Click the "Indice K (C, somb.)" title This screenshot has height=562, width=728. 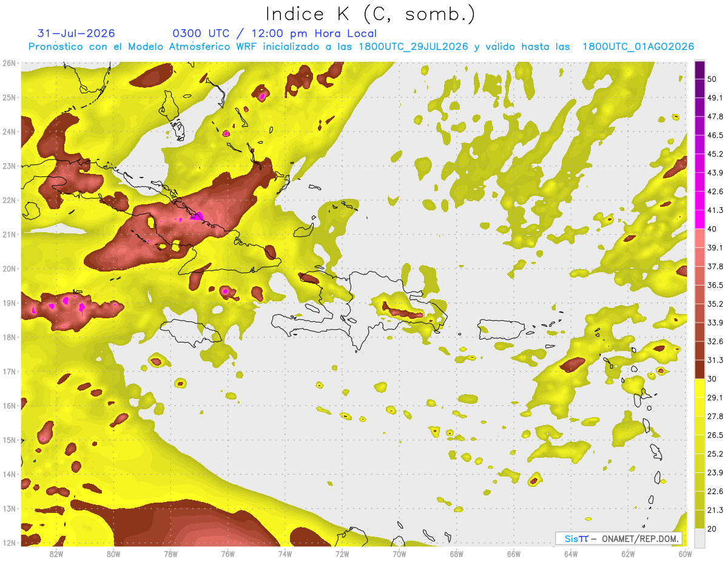(370, 14)
